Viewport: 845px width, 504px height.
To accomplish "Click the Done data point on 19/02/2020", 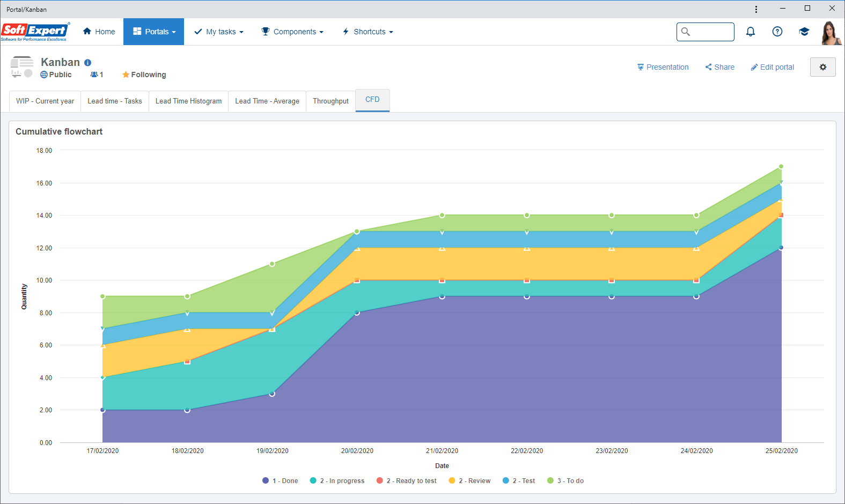I will click(272, 394).
